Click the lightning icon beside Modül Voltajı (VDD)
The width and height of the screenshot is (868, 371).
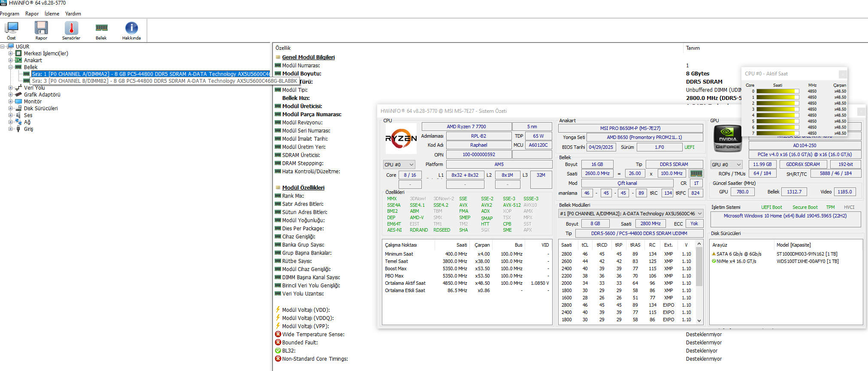[x=278, y=310]
